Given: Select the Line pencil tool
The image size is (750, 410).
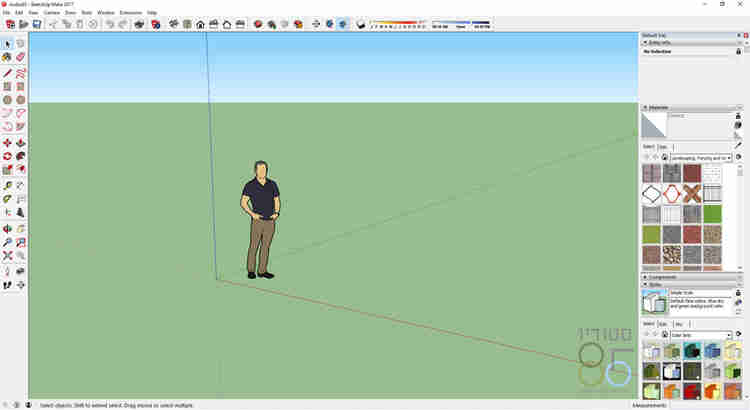Looking at the screenshot, I should [7, 73].
